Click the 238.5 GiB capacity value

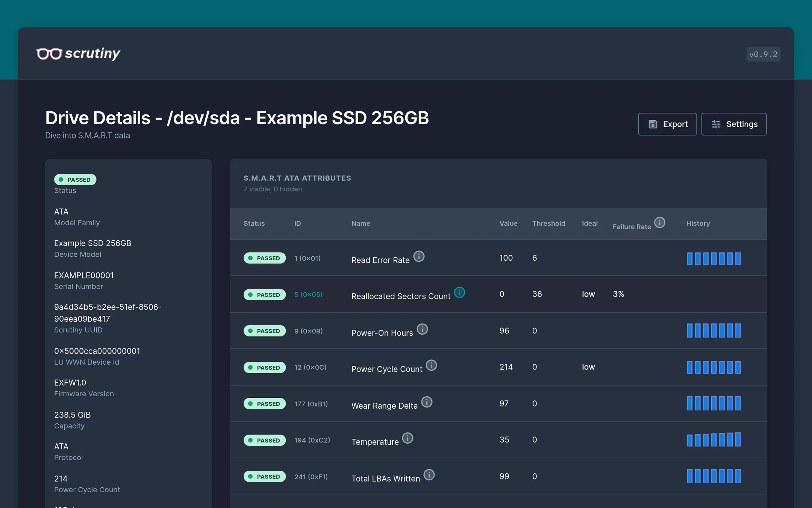73,415
